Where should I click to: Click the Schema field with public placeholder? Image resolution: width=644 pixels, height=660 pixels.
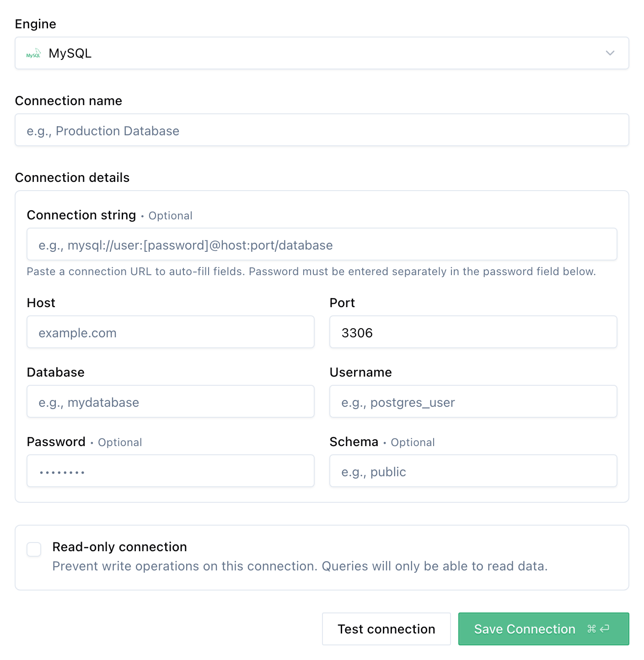473,471
